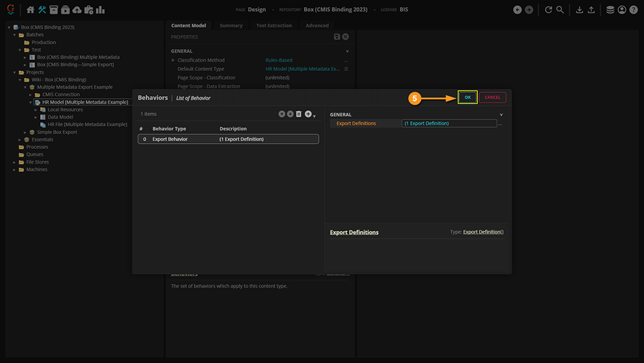644x363 pixels.
Task: Switch to the Test Extraction tab
Action: 274,26
